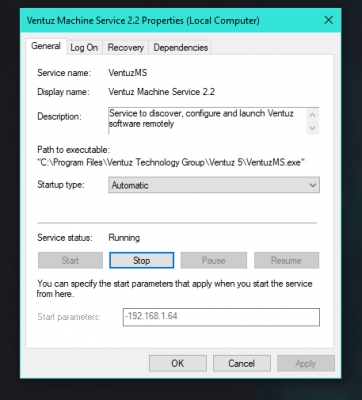362x400 pixels.
Task: Dismiss dialog with Cancel button
Action: [242, 363]
